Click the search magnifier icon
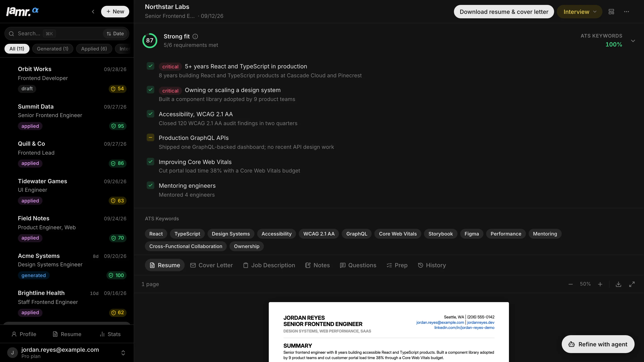Viewport: 644px width, 362px height. point(11,34)
